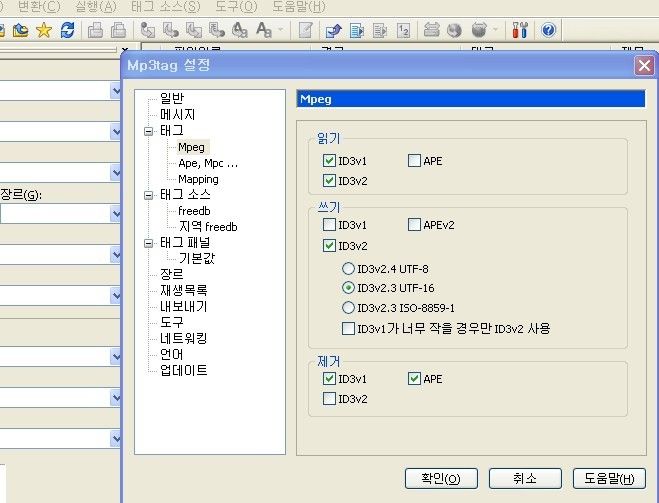Click the auto-numbering 1-2 icon

[403, 30]
